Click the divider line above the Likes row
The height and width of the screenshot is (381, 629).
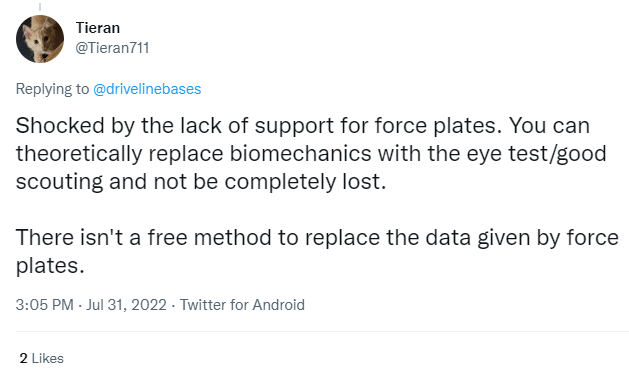323,332
